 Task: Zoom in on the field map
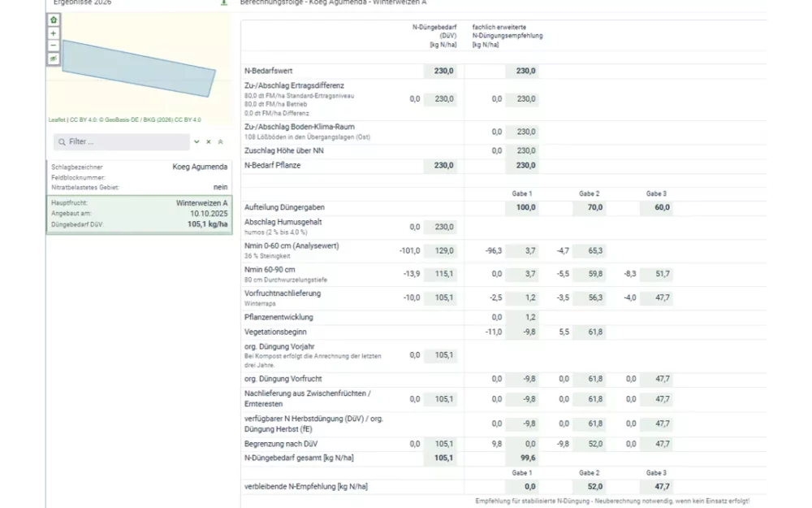54,33
